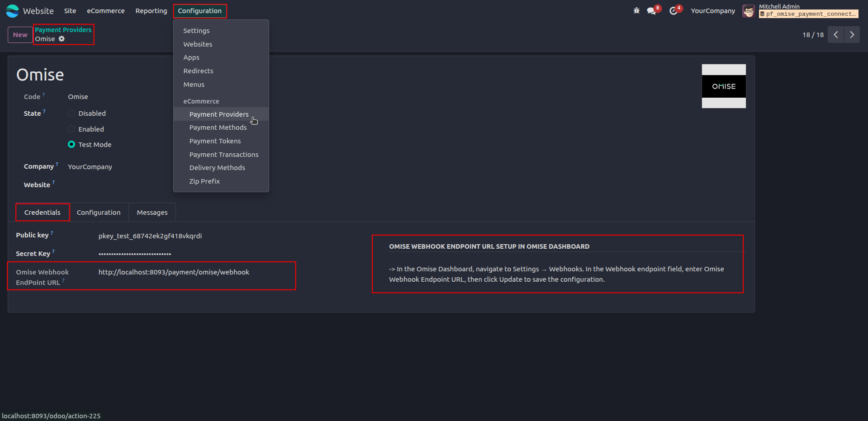Click the Code value Omise
The width and height of the screenshot is (868, 421).
pyautogui.click(x=78, y=97)
